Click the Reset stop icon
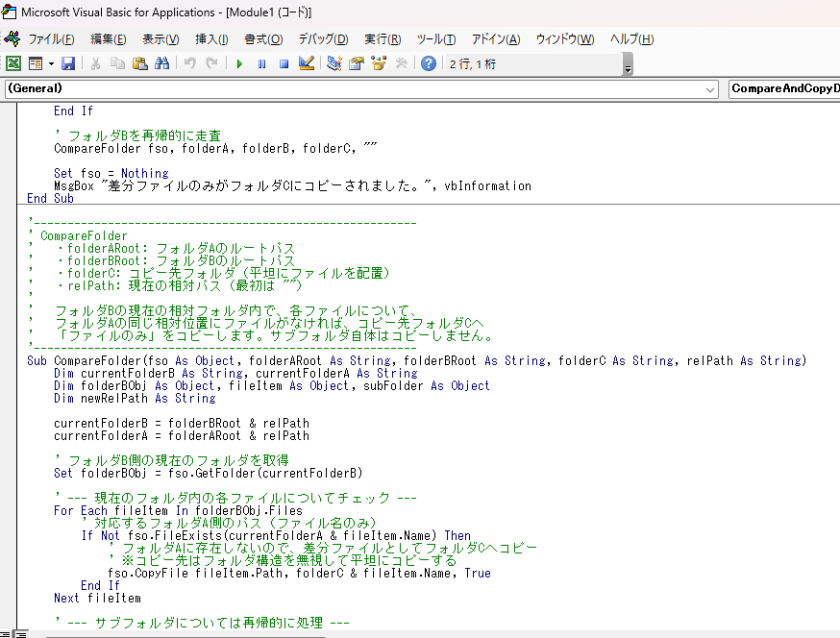The width and height of the screenshot is (840, 638). [284, 63]
